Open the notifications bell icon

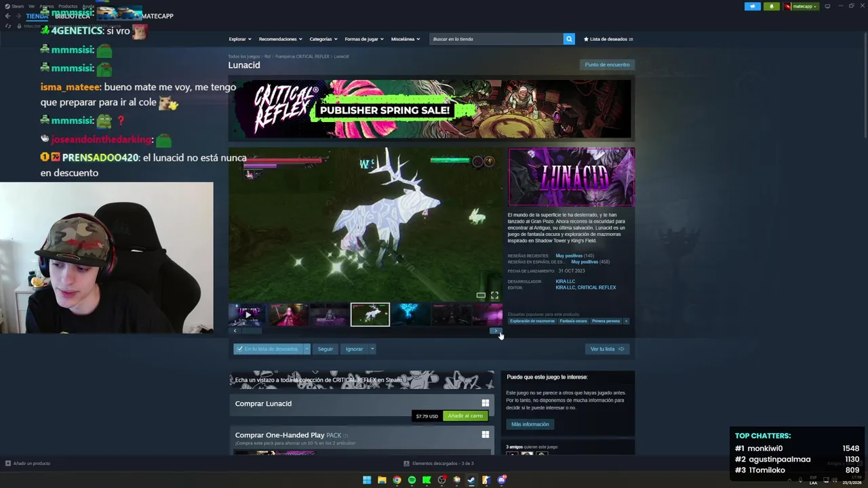point(771,6)
